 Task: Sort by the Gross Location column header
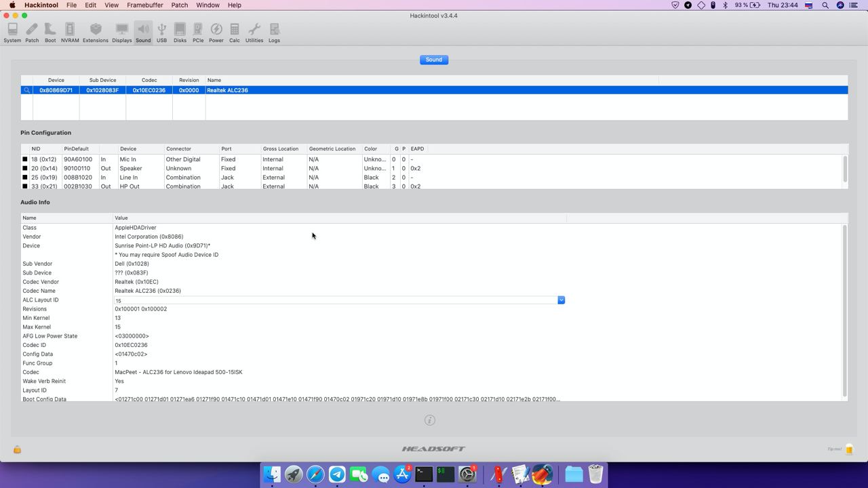point(283,149)
